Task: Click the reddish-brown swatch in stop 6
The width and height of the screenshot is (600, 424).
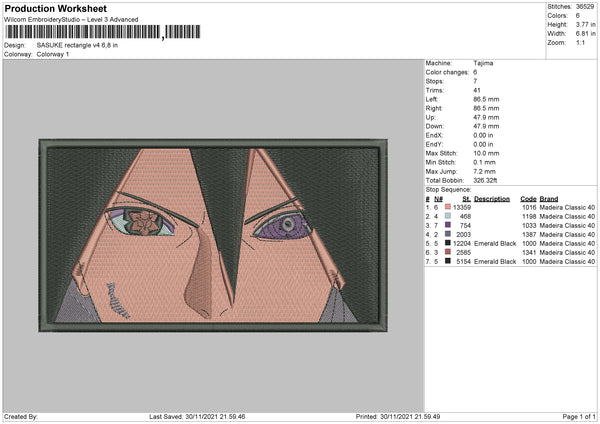Action: pos(448,252)
